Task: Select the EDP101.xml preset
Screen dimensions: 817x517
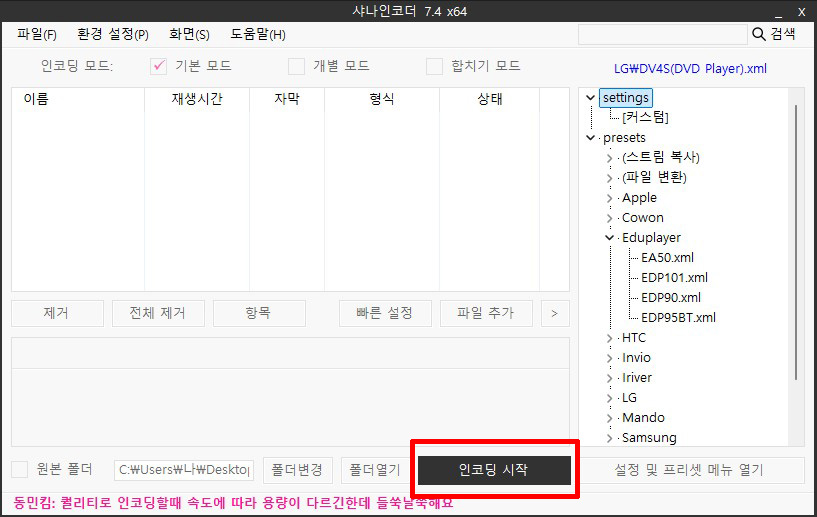Action: (674, 277)
